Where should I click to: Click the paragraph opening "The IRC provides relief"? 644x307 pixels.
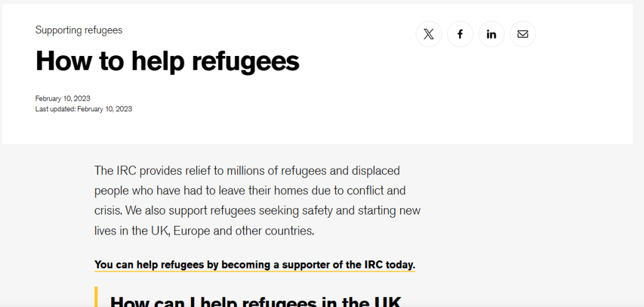257,201
